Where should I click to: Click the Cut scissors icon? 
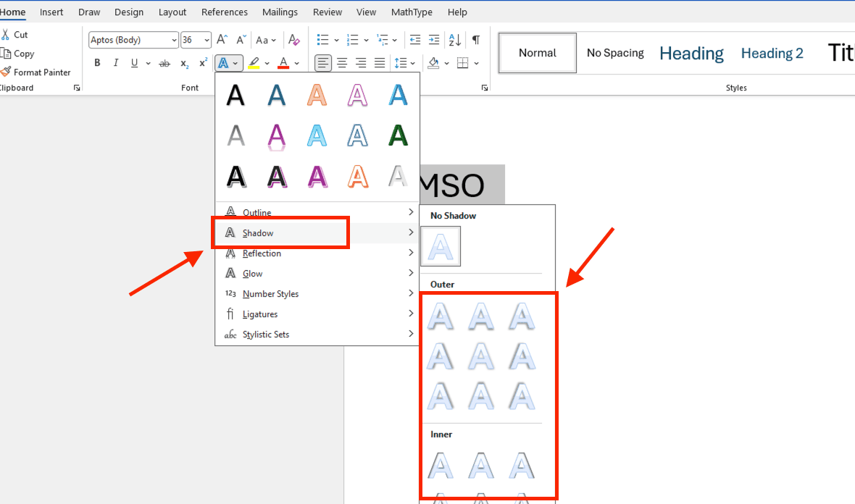6,34
